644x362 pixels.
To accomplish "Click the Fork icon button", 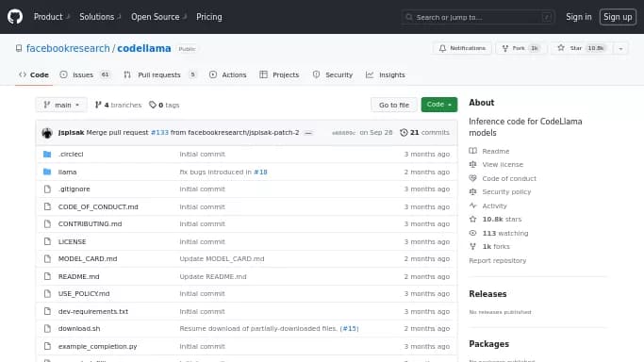I will 505,48.
